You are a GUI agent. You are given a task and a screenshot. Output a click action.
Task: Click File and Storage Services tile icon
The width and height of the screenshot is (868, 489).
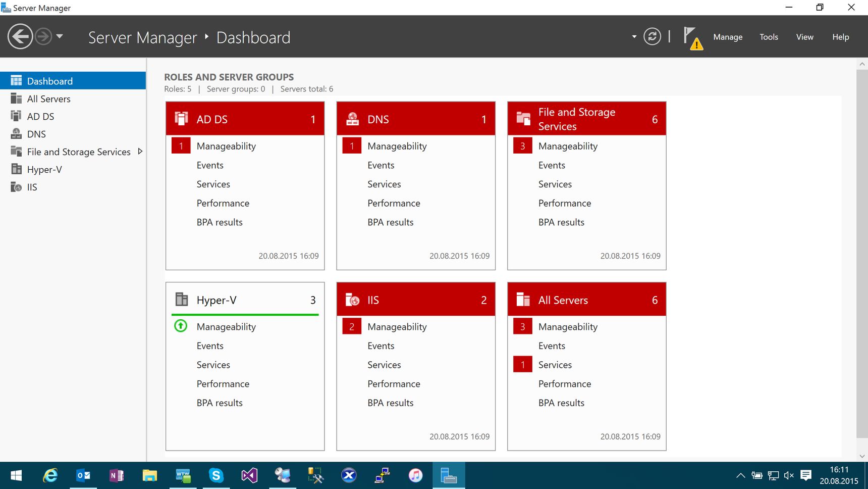pyautogui.click(x=523, y=119)
